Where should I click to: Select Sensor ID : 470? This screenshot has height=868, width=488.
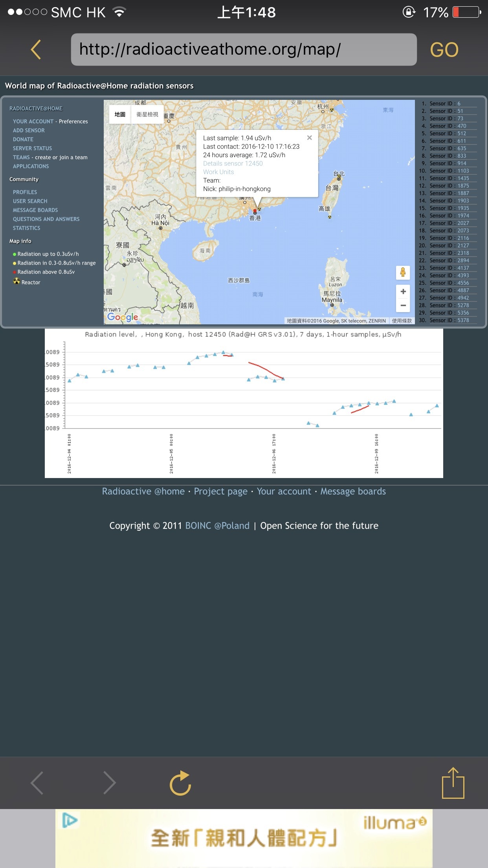point(448,126)
